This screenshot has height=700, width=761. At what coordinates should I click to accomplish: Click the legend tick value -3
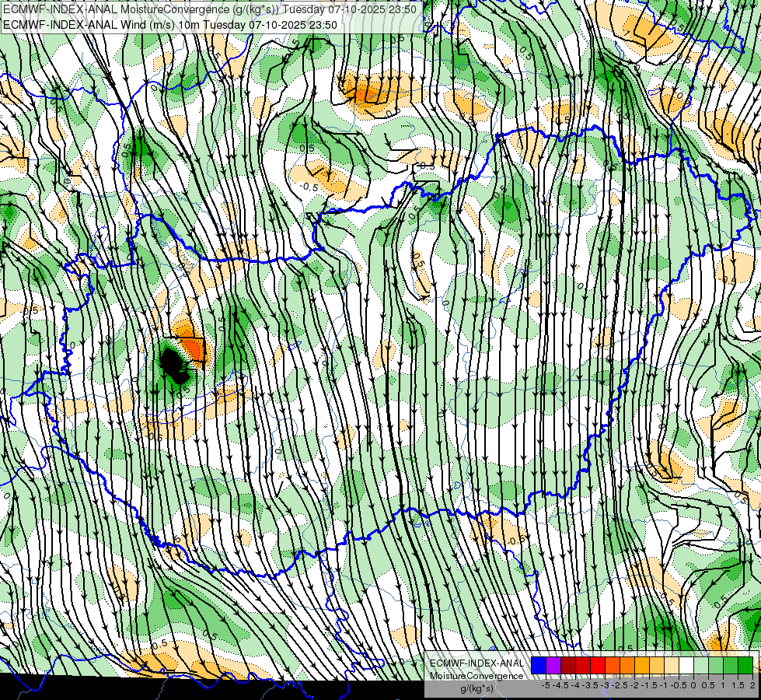tap(605, 685)
